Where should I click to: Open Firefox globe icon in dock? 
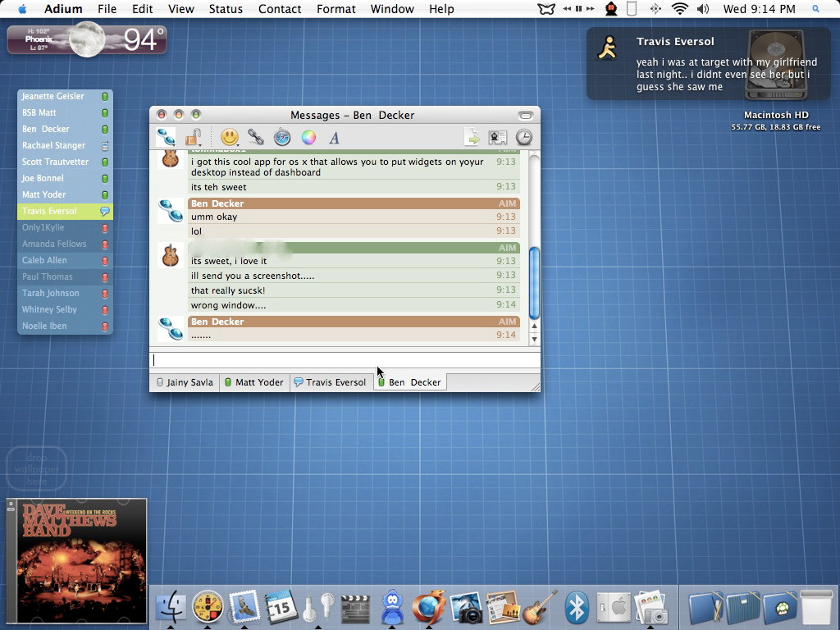coord(429,607)
